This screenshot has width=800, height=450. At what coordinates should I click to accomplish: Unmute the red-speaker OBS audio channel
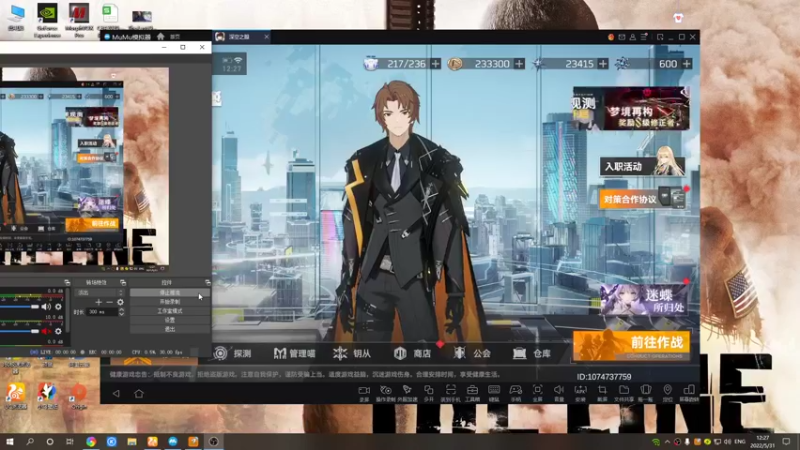[x=46, y=331]
